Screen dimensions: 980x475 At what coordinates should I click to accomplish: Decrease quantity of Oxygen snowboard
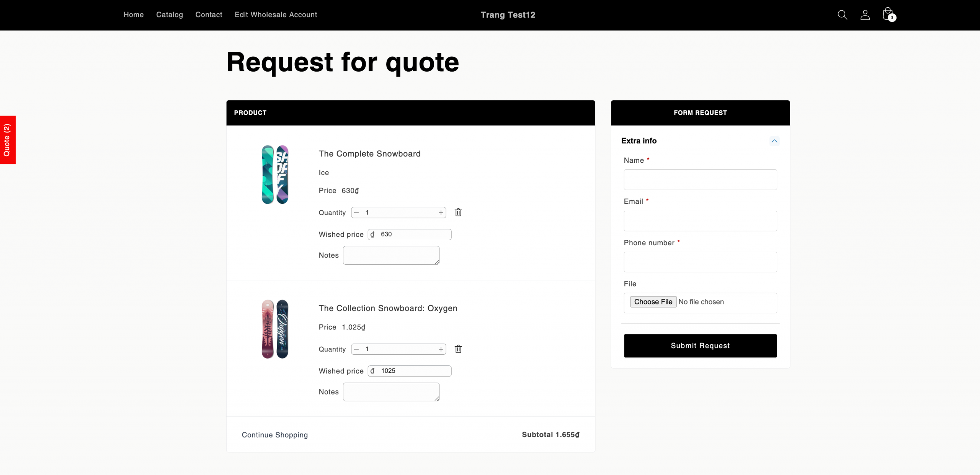click(356, 349)
